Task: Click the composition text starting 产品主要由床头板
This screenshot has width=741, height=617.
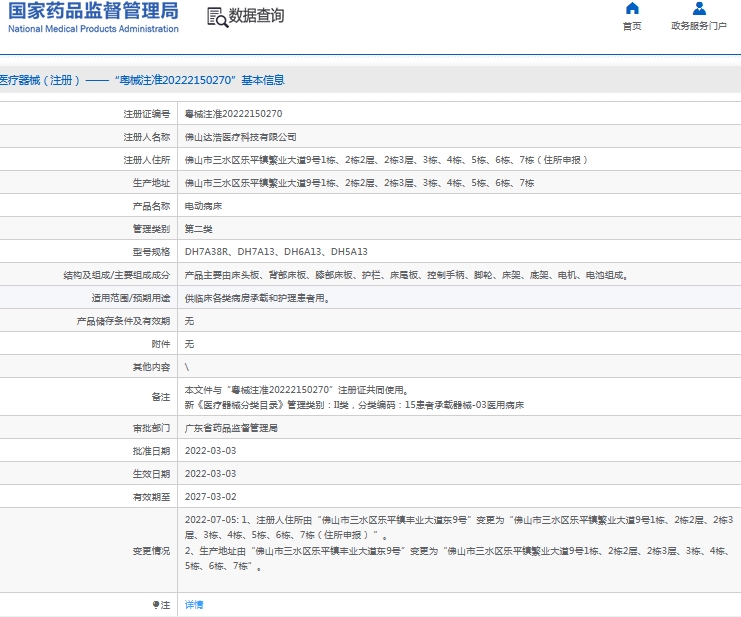Action: coord(406,275)
